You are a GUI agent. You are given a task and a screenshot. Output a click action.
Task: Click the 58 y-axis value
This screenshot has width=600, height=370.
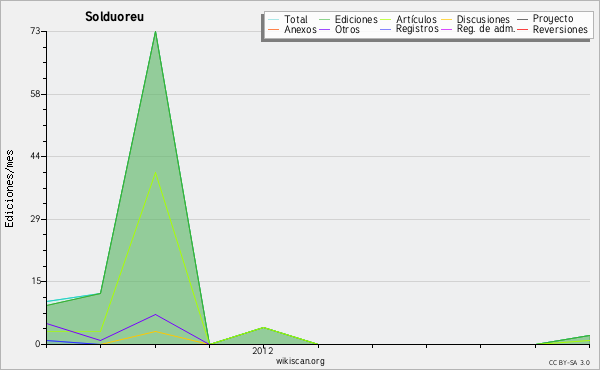(36, 94)
